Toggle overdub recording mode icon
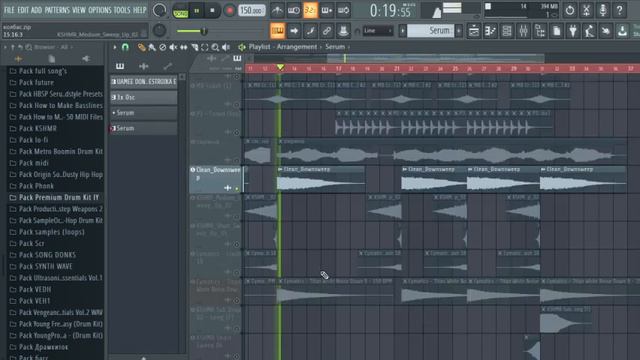This screenshot has height=360, width=640. [x=327, y=11]
